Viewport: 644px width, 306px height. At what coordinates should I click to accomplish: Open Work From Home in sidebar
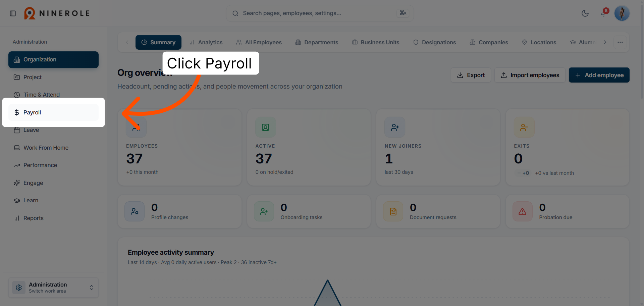pos(53,148)
